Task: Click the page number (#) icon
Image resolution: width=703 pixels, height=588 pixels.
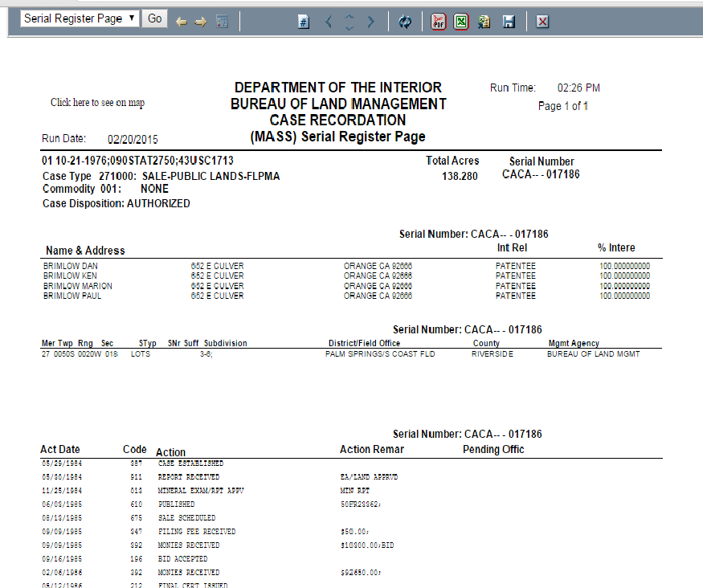Action: (x=304, y=22)
